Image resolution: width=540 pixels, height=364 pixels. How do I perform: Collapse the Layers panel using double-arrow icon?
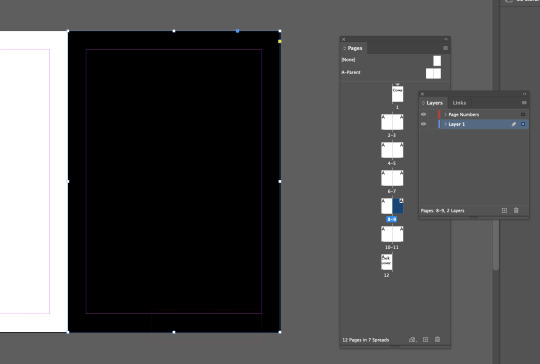point(524,94)
